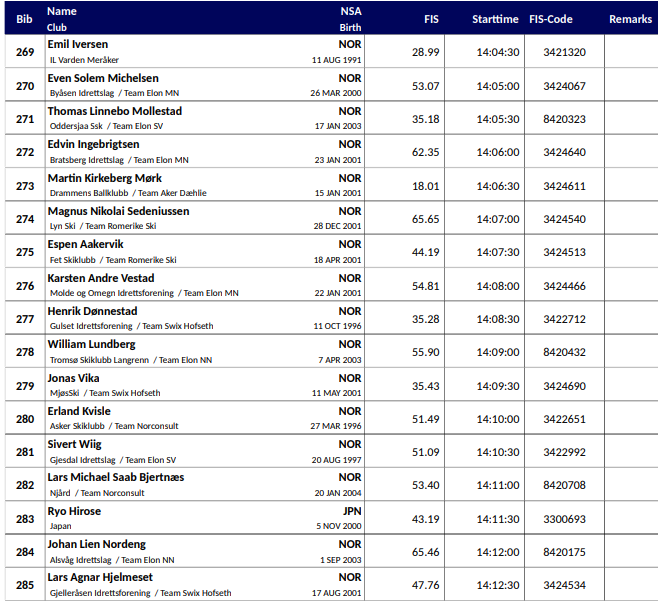Select athlete name Emil Iversen
Image resolution: width=658 pixels, height=604 pixels.
point(78,45)
